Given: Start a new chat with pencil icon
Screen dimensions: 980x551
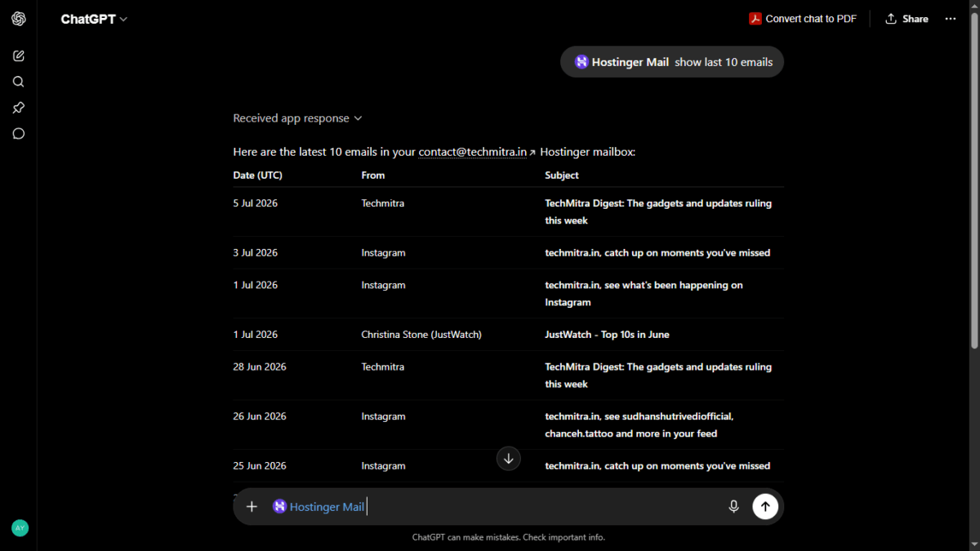Looking at the screenshot, I should coord(19,56).
